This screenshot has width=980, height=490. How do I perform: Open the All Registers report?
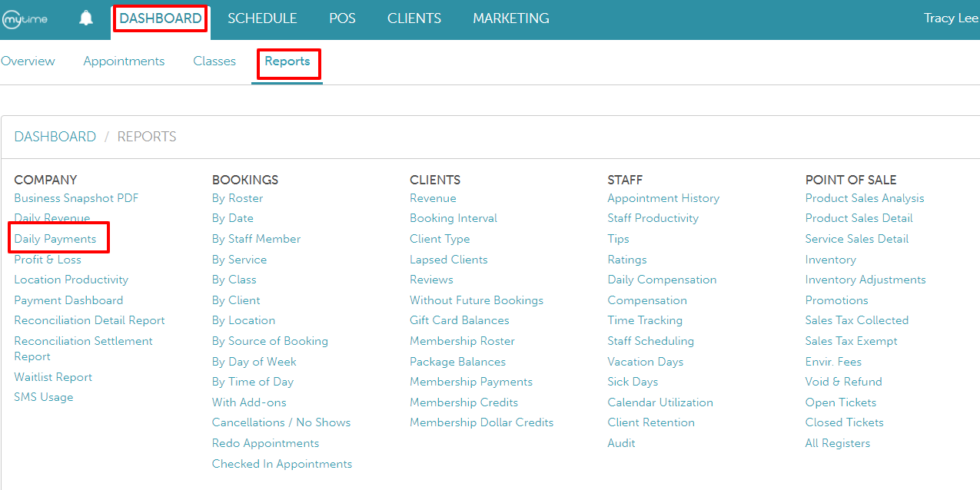point(838,443)
